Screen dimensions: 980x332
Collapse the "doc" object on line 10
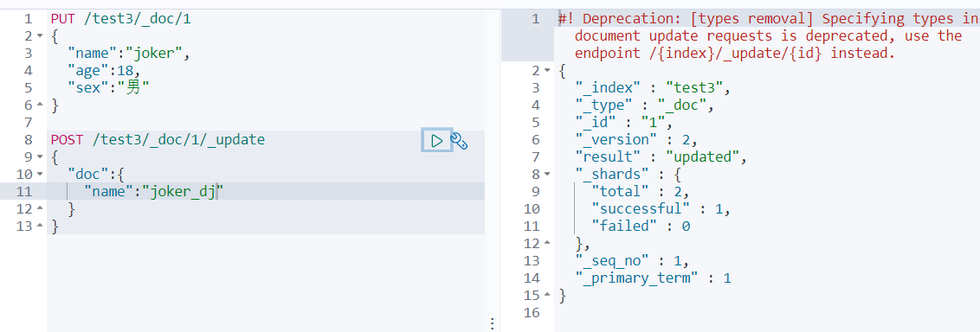click(40, 175)
